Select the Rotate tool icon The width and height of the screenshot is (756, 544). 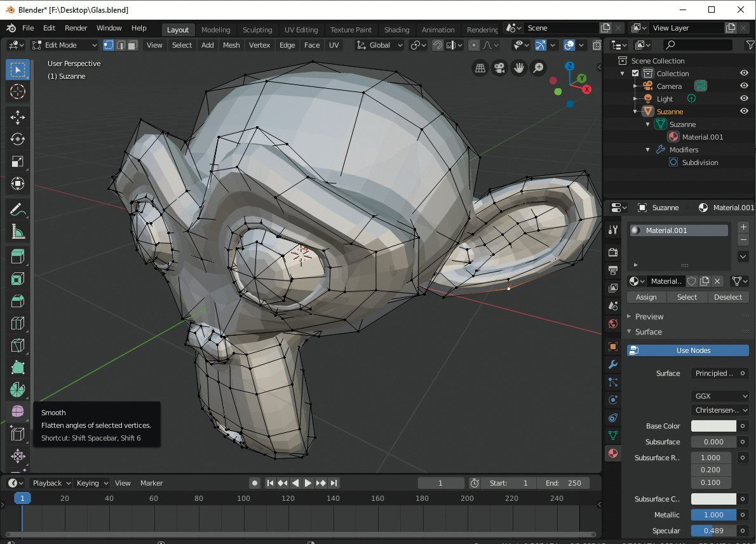coord(18,139)
